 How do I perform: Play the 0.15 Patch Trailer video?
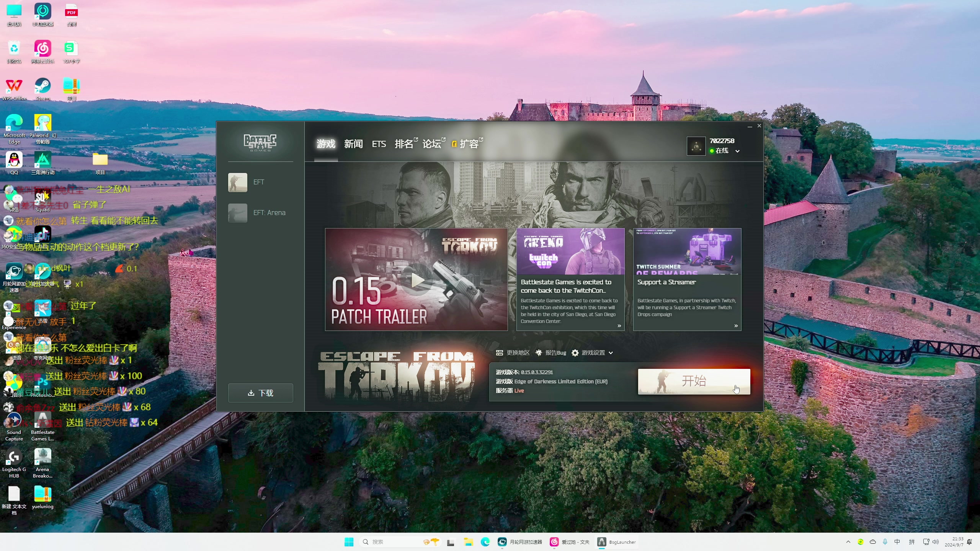pos(416,280)
